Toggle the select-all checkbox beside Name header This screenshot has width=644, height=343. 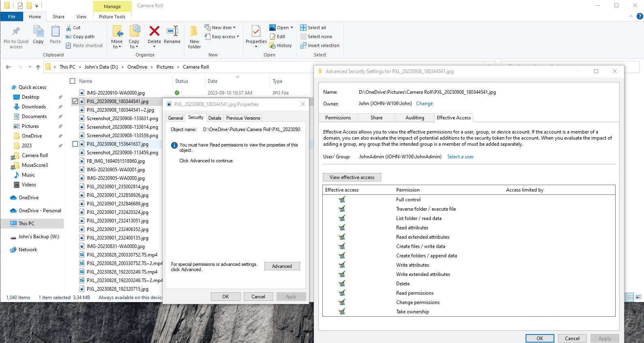pos(73,81)
